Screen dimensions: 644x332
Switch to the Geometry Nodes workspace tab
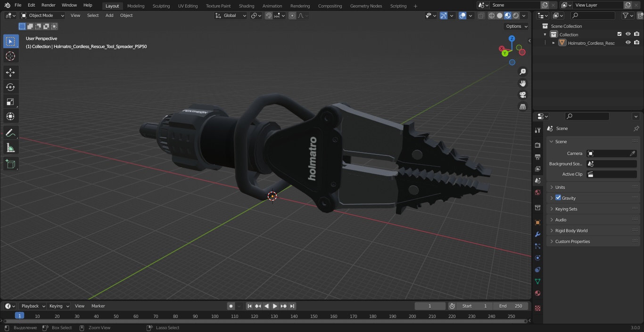coord(366,6)
